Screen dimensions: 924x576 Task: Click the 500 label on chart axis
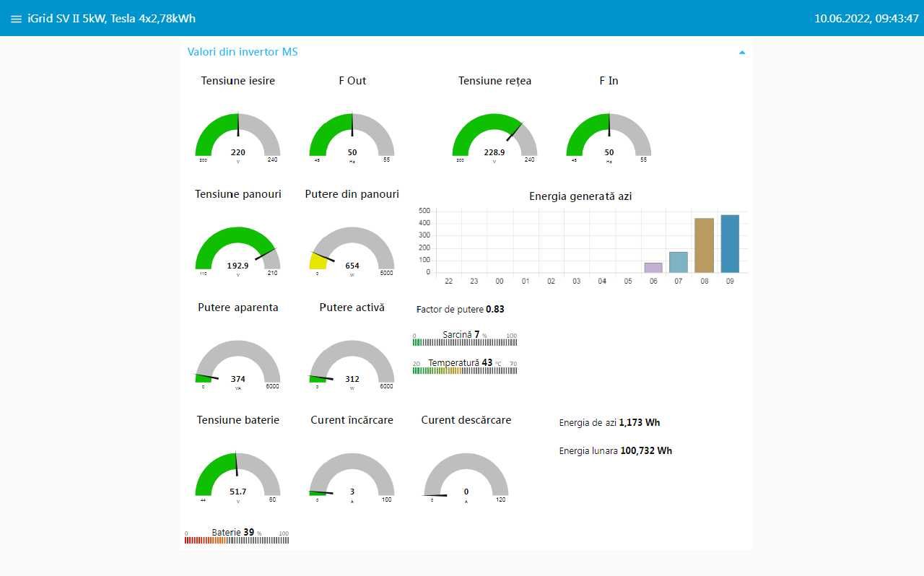pyautogui.click(x=424, y=211)
